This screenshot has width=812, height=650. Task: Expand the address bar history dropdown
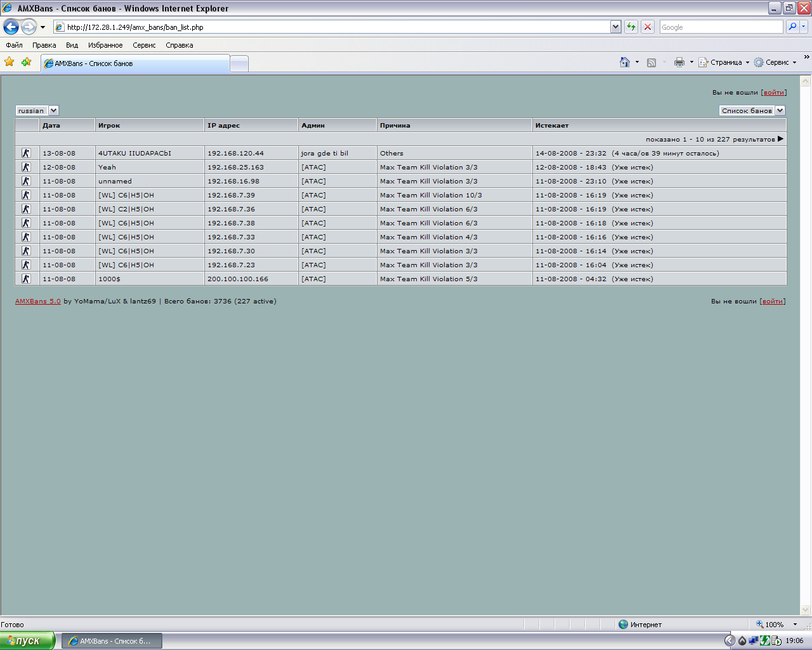point(615,27)
